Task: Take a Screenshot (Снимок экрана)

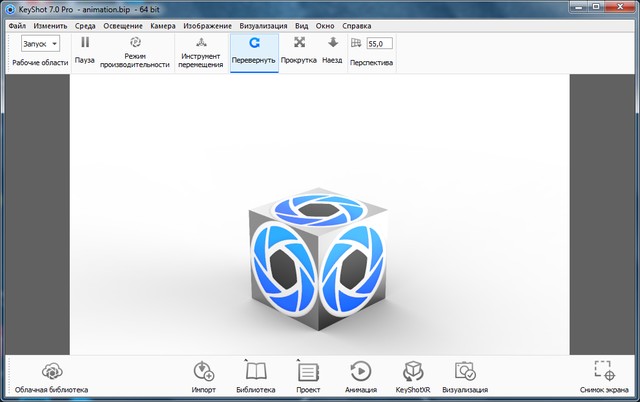Action: (603, 371)
